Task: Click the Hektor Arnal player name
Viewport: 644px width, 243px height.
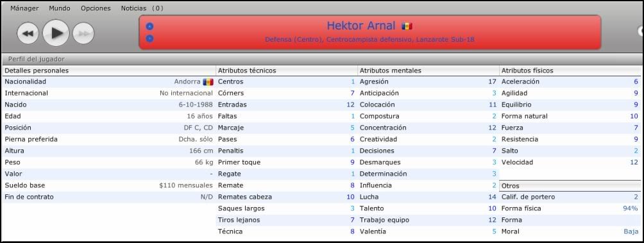Action: pos(361,26)
